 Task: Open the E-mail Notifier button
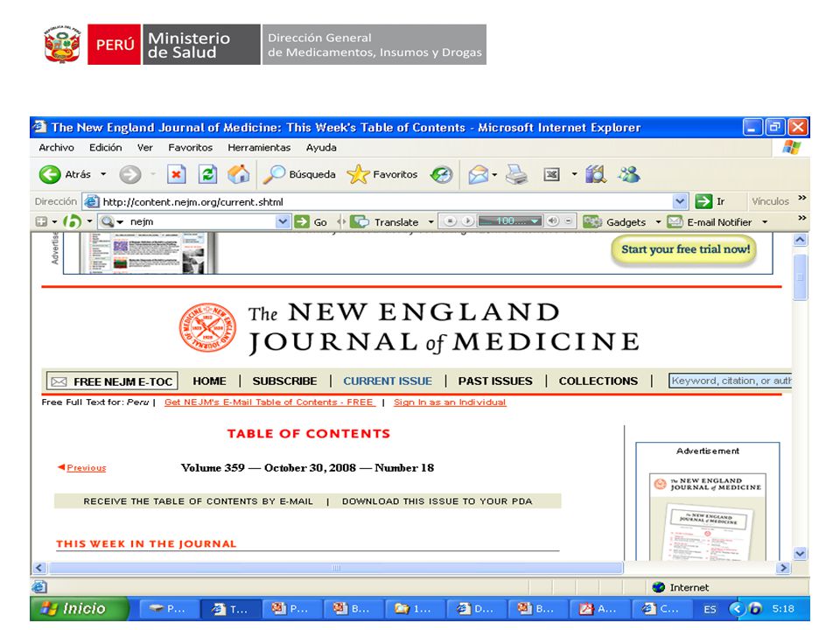[710, 221]
